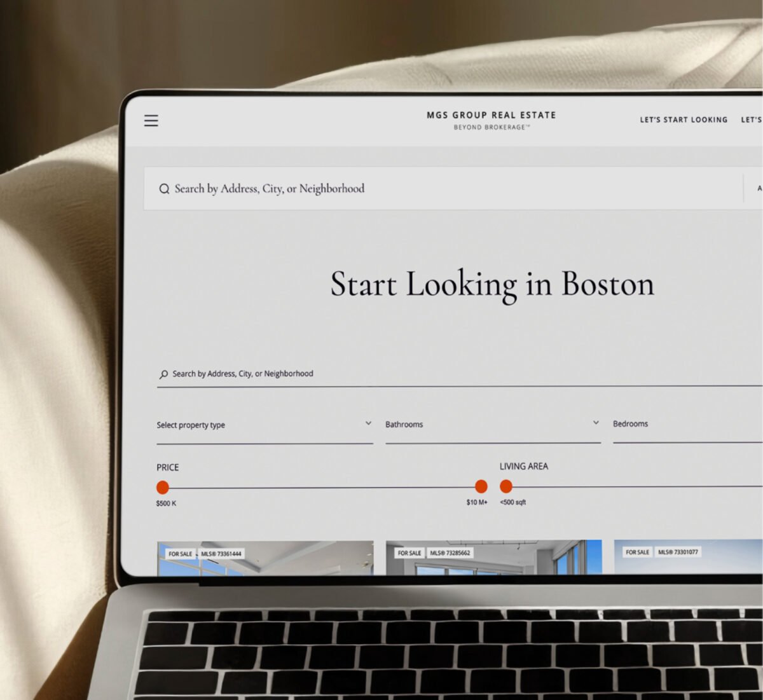The image size is (763, 700).
Task: Click the Start Looking in Boston heading
Action: (x=492, y=284)
